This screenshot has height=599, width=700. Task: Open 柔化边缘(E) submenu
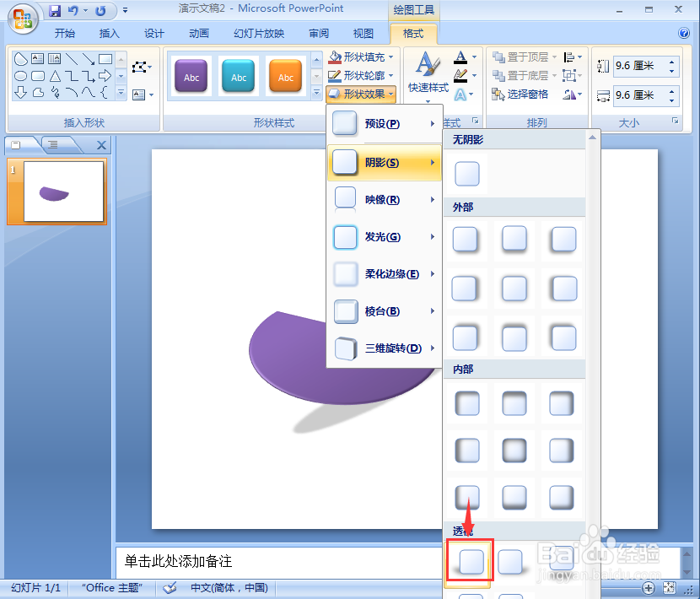pos(384,274)
